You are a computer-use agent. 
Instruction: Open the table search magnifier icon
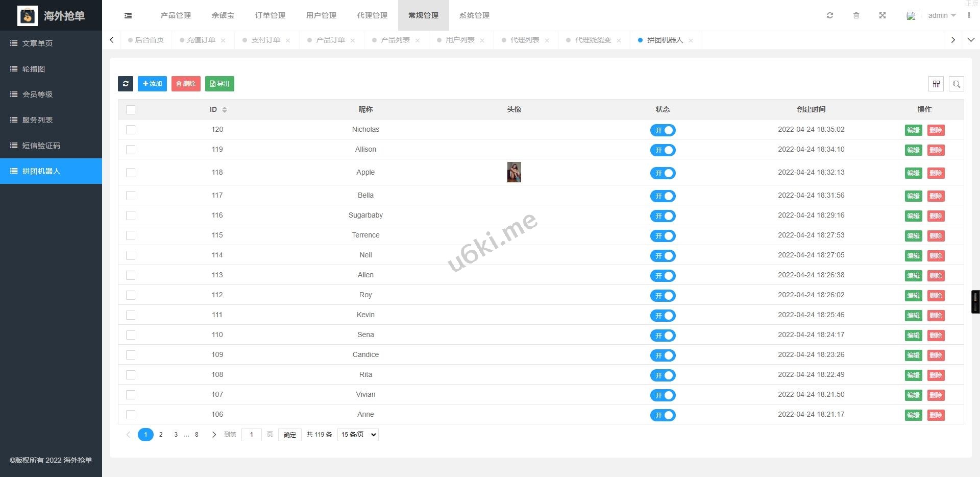[957, 84]
